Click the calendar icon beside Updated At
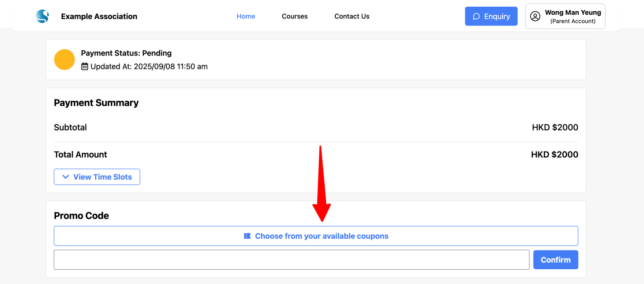The image size is (644, 284). [x=85, y=67]
